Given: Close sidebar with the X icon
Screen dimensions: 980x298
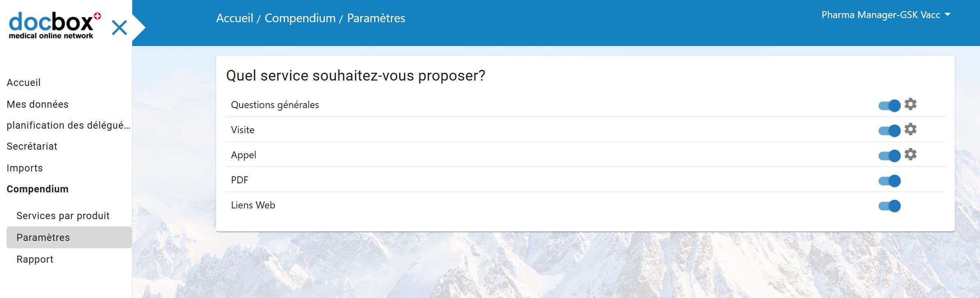Looking at the screenshot, I should pos(119,28).
